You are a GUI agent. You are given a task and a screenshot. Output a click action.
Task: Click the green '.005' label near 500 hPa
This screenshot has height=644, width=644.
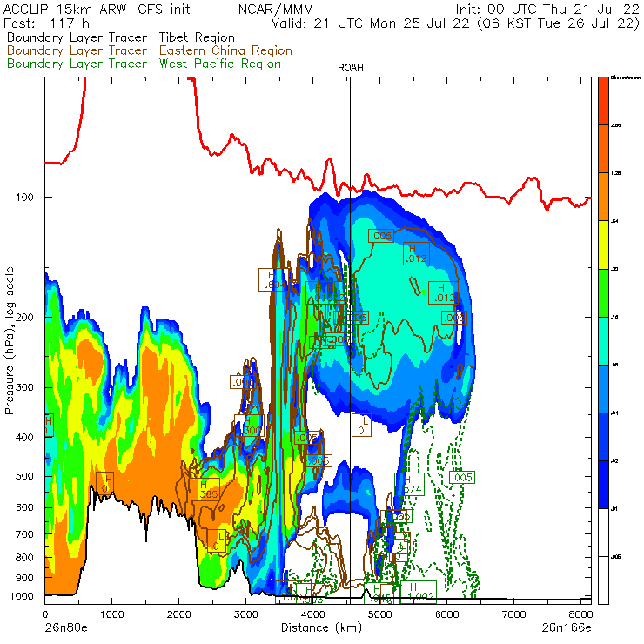[462, 477]
